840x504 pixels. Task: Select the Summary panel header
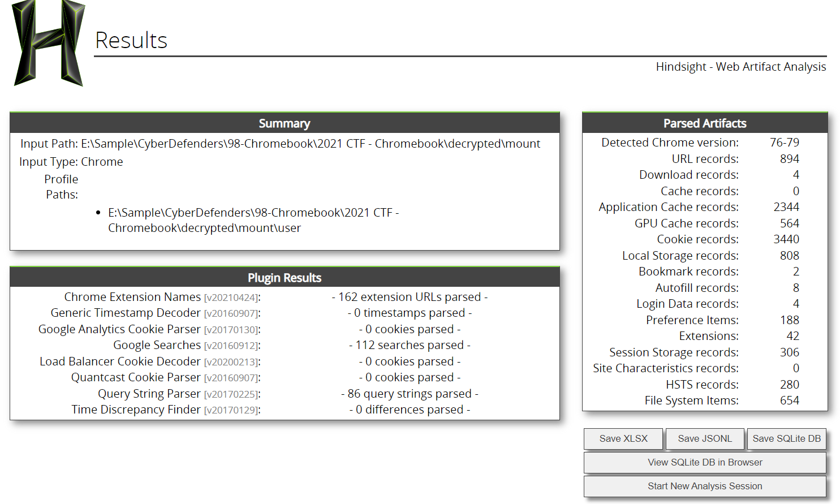click(285, 123)
